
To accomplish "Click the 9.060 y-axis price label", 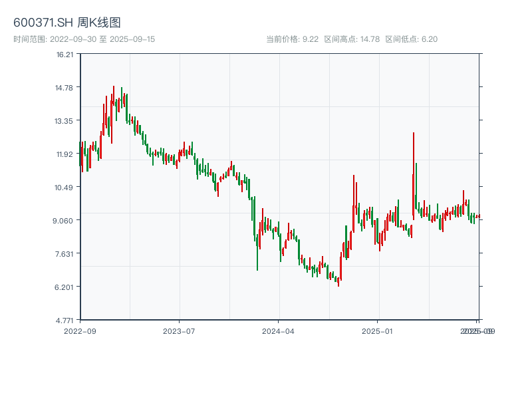I will tap(64, 220).
